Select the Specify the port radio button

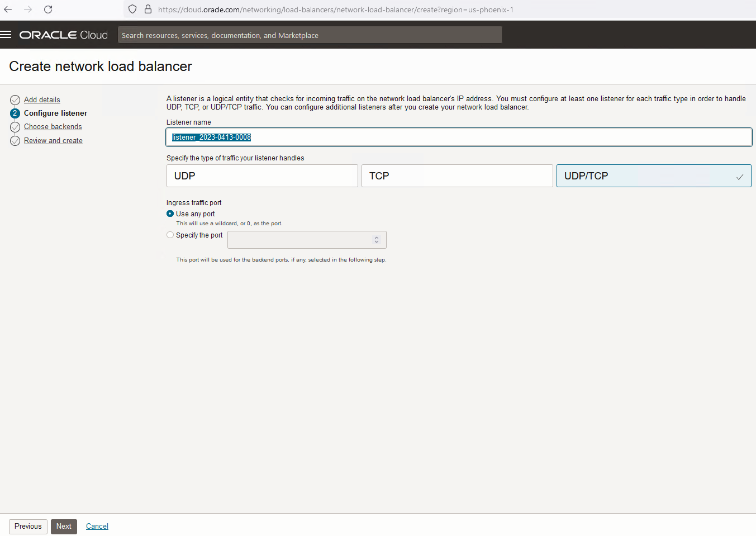click(170, 235)
